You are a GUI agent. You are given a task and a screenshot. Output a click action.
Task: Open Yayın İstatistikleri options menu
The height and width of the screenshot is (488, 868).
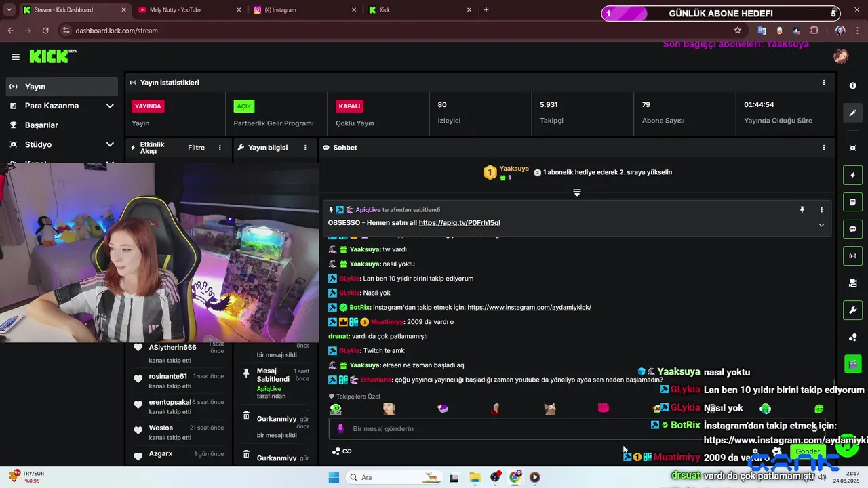point(824,83)
